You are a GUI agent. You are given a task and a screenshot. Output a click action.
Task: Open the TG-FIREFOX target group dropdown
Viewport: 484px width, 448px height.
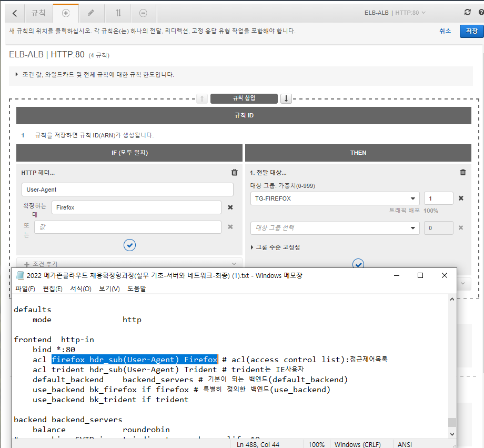pyautogui.click(x=335, y=198)
